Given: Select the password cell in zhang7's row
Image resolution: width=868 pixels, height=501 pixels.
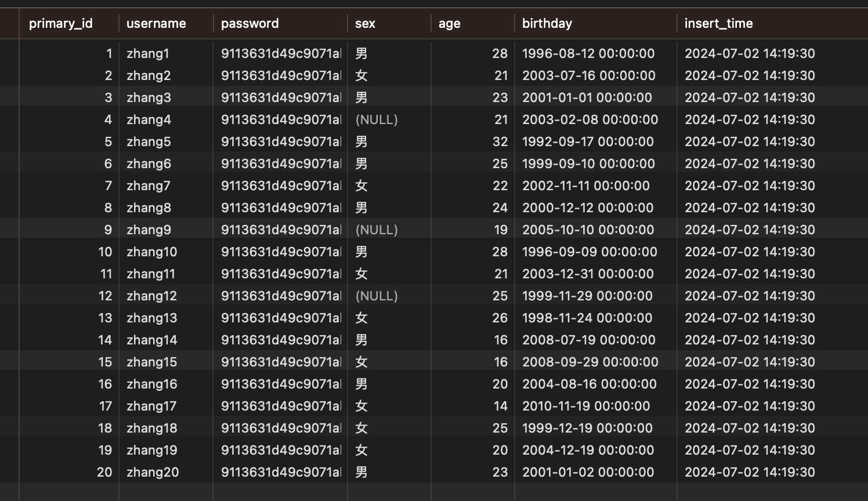Looking at the screenshot, I should pyautogui.click(x=281, y=186).
